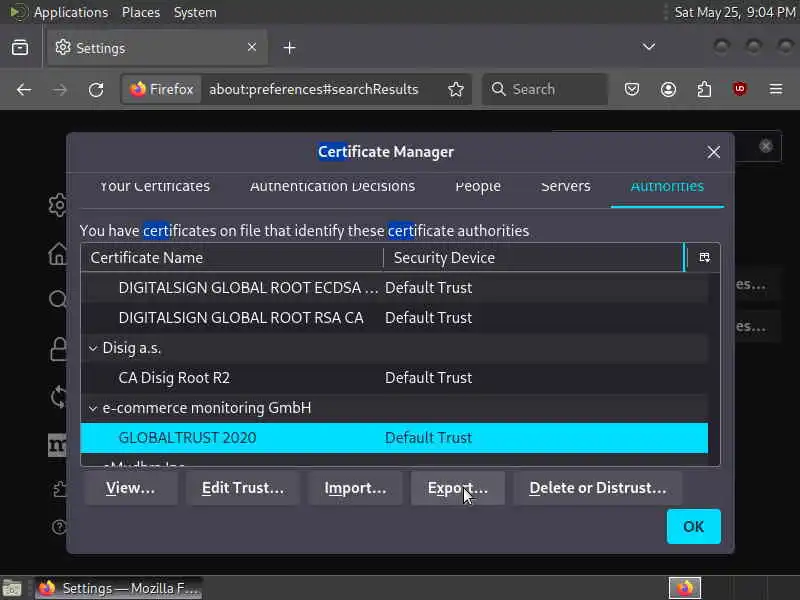Image resolution: width=800 pixels, height=600 pixels.
Task: Open the hamburger application menu
Action: pyautogui.click(x=776, y=89)
